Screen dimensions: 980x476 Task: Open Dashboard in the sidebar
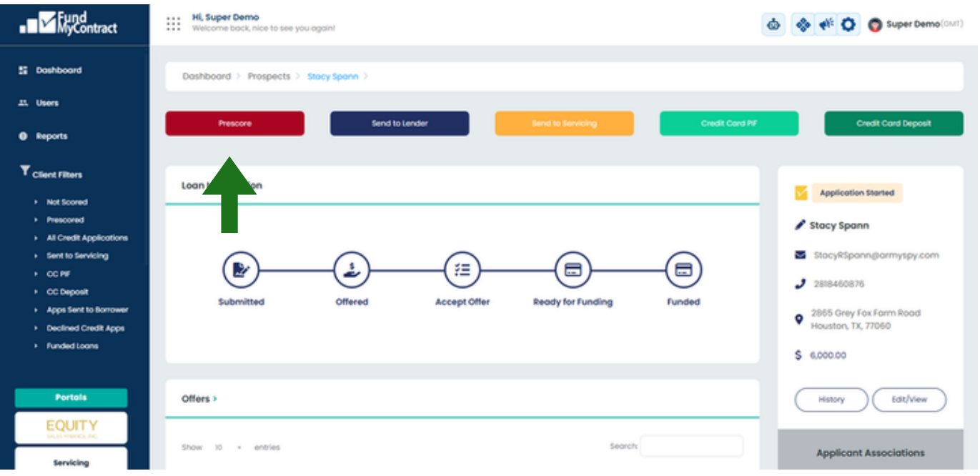(59, 70)
